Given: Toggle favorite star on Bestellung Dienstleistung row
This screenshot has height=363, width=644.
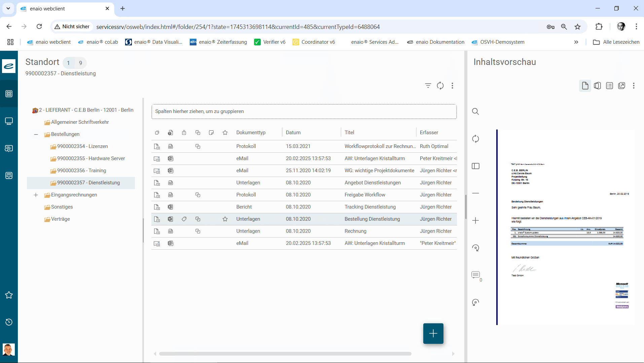Looking at the screenshot, I should point(225,219).
